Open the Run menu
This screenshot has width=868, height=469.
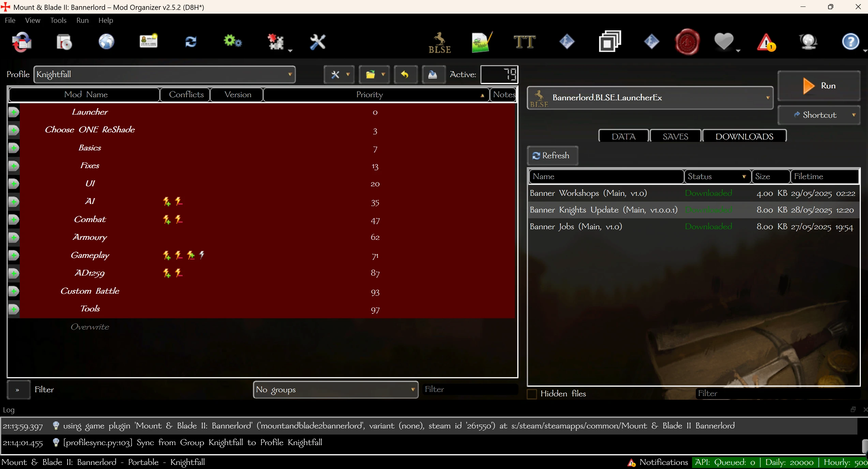[x=83, y=20]
